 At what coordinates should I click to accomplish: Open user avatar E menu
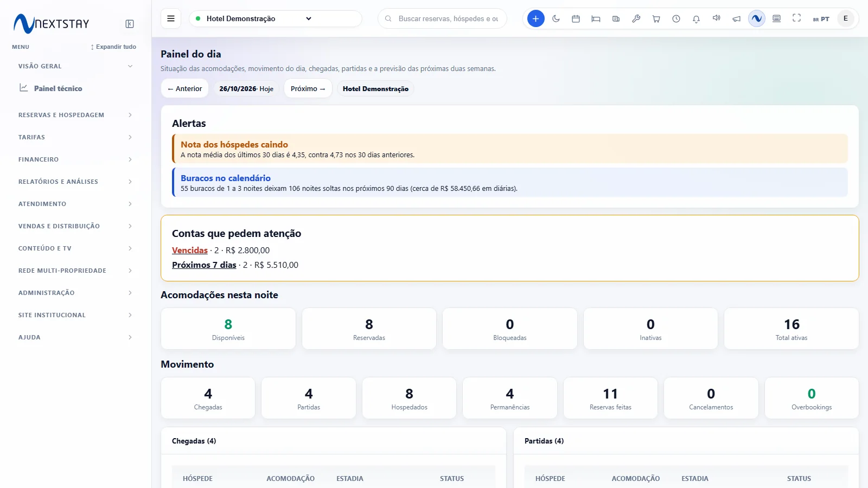845,18
